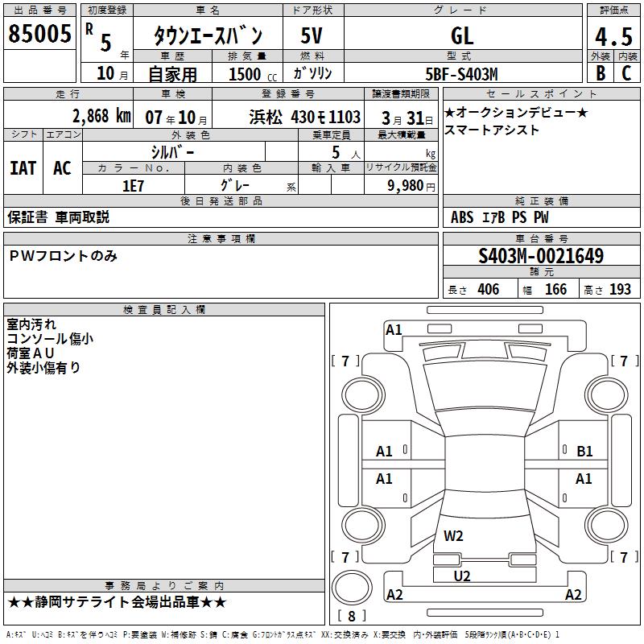644x644 pixels.
Task: Click the interior grade C
Action: pyautogui.click(x=626, y=73)
